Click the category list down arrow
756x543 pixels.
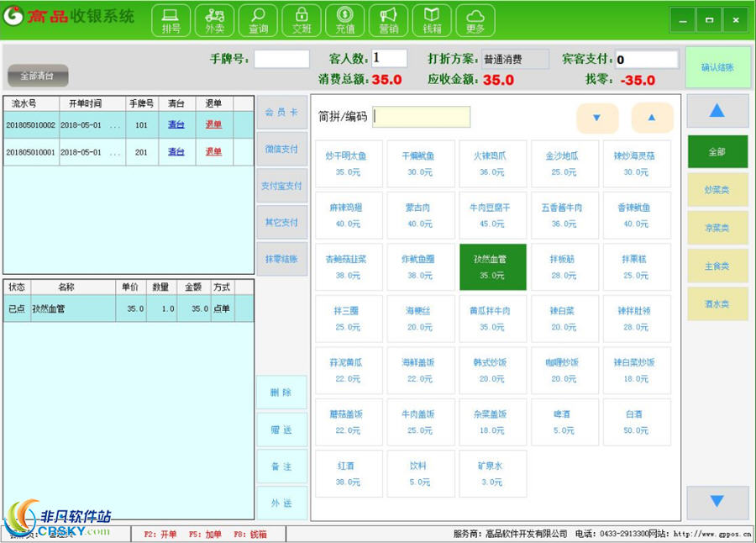(x=717, y=502)
